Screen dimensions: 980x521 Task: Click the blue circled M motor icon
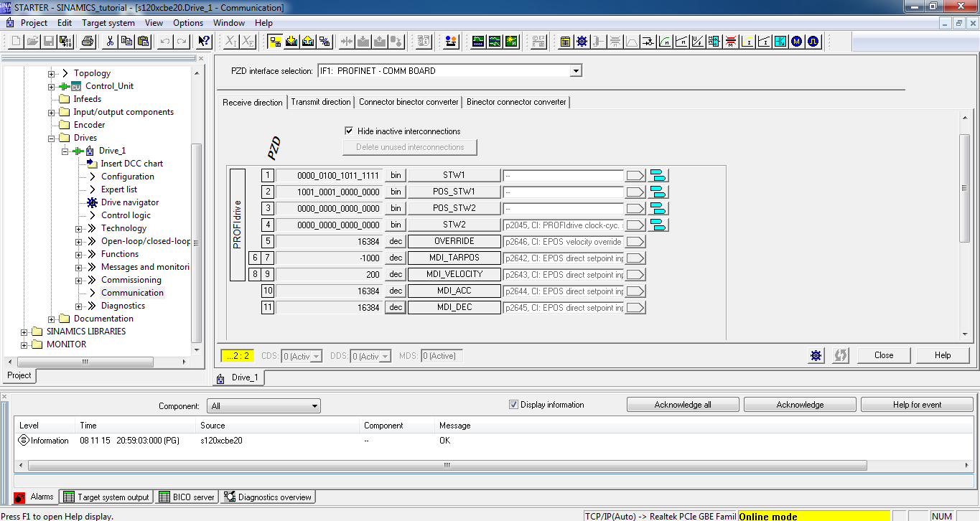(x=797, y=42)
